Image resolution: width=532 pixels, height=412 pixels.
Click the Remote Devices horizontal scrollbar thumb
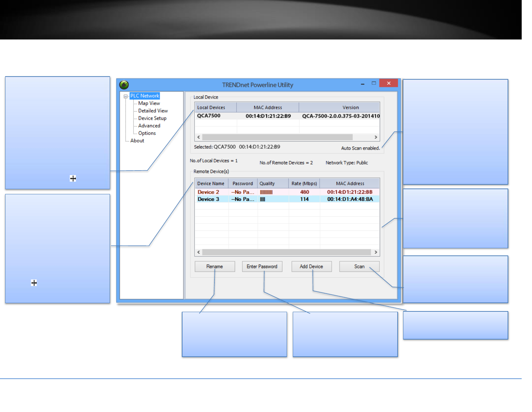[287, 252]
